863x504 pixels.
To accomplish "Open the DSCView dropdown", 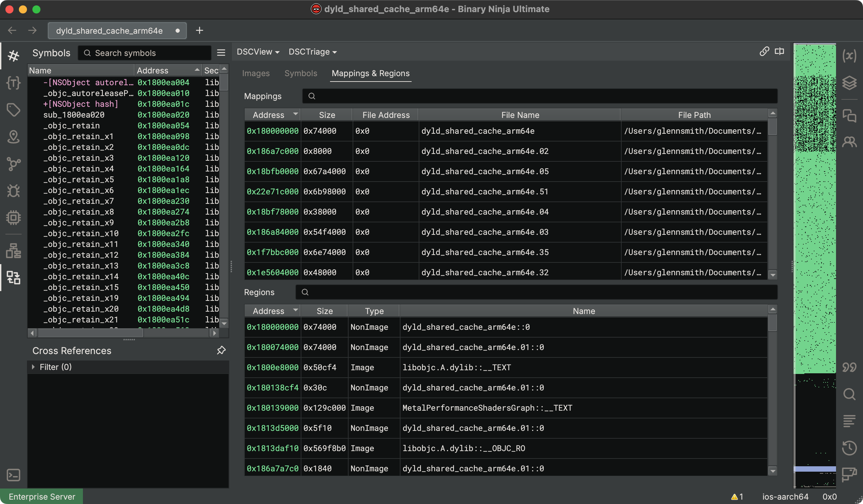I will (x=258, y=52).
